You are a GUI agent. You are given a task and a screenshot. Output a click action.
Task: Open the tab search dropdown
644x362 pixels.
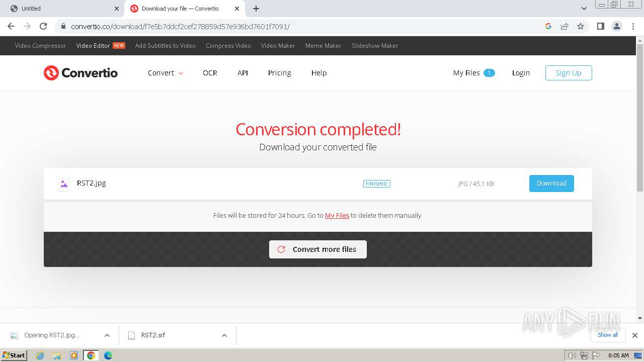pyautogui.click(x=584, y=9)
